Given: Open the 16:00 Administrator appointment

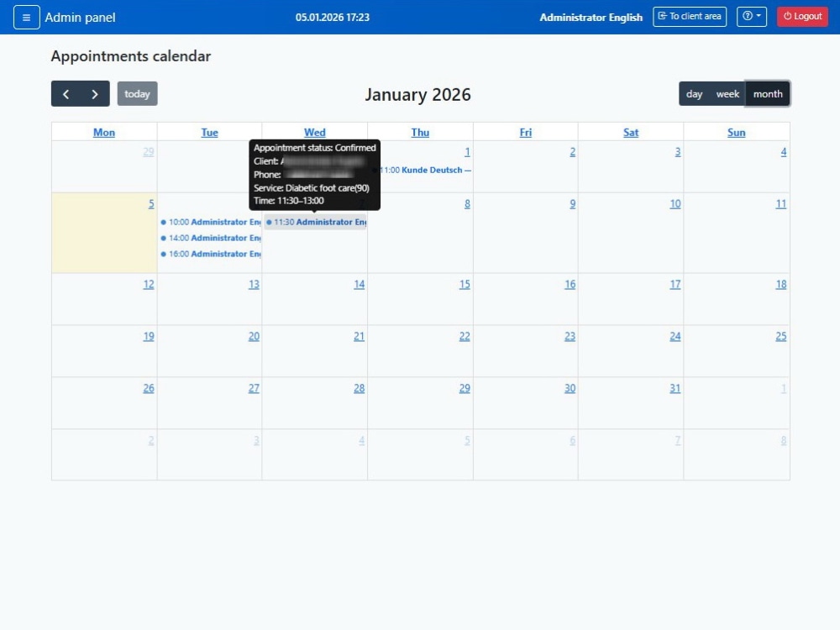Looking at the screenshot, I should pyautogui.click(x=211, y=254).
